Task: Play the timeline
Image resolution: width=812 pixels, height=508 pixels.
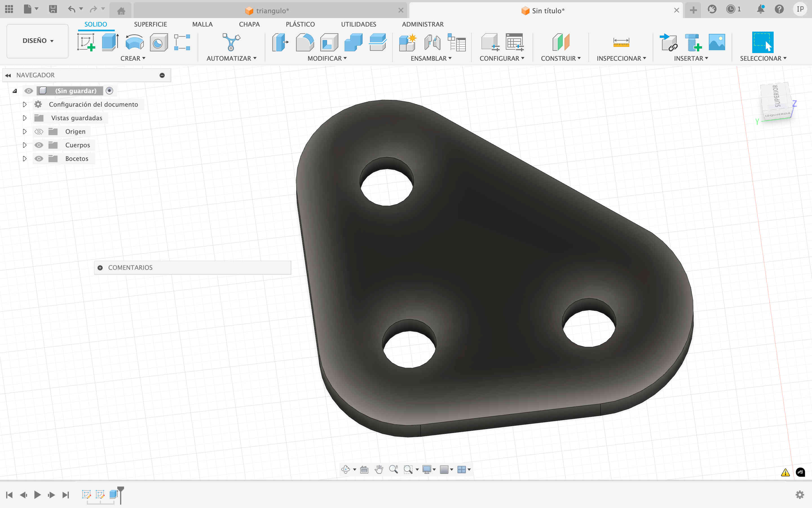Action: [37, 494]
